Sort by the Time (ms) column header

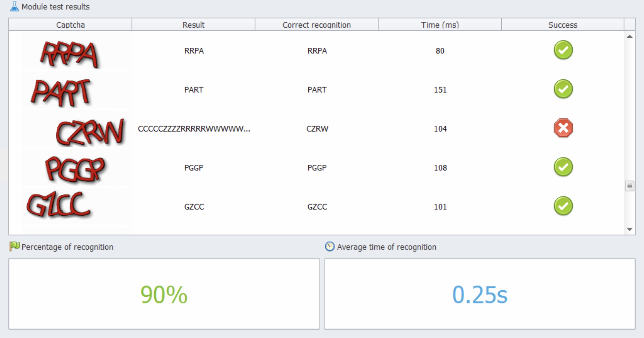440,25
